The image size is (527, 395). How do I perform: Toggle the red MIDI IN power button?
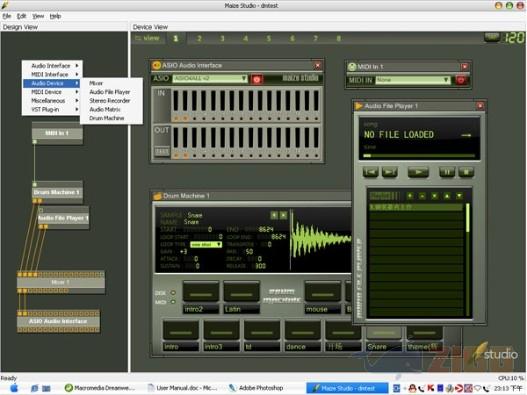pos(461,80)
